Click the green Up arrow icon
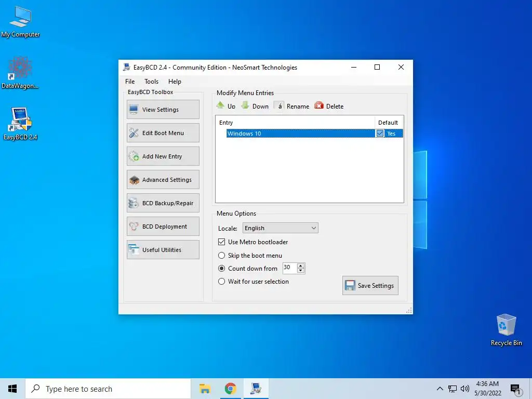The height and width of the screenshot is (399, 532). (220, 105)
